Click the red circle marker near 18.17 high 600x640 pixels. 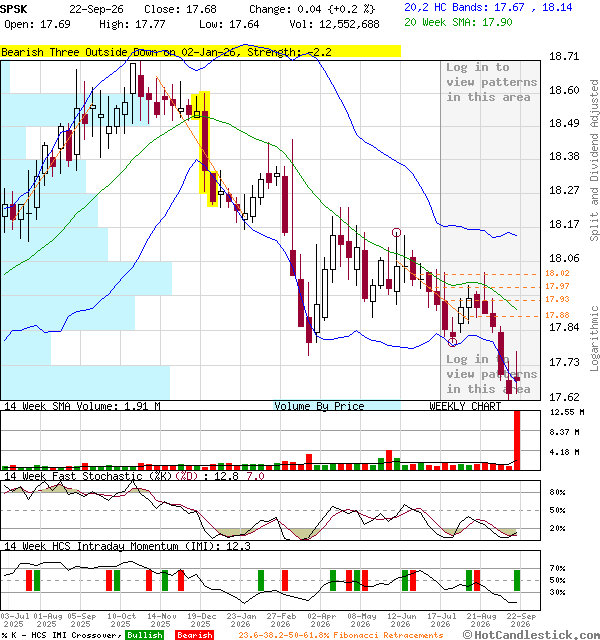[x=396, y=233]
